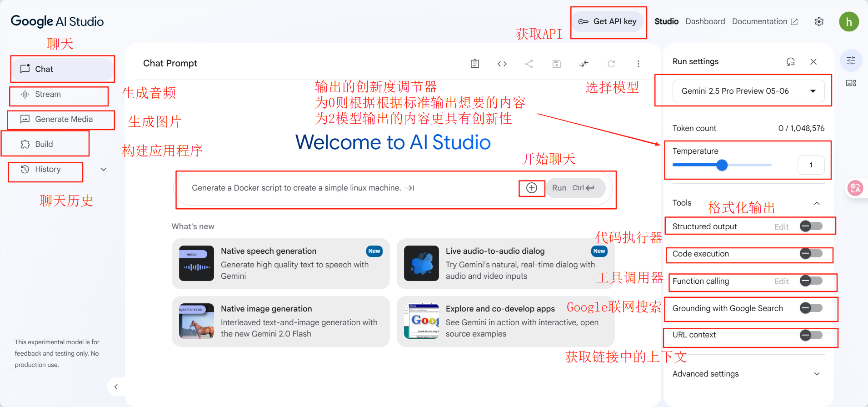Enable URL context switch
Viewport: 868px width, 407px height.
tap(811, 335)
